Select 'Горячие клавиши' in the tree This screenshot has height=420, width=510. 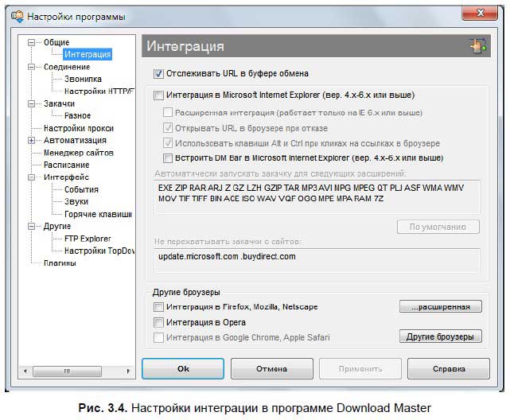(97, 214)
